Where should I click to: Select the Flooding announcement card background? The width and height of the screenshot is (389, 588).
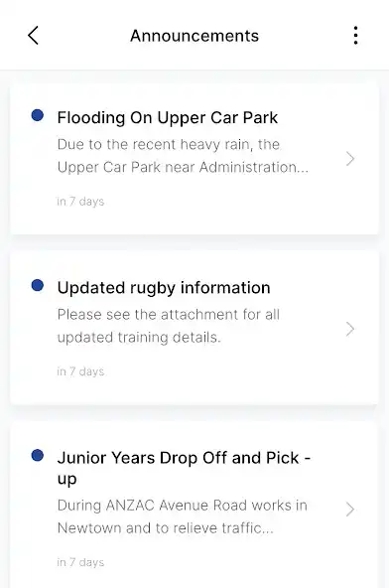click(x=194, y=159)
